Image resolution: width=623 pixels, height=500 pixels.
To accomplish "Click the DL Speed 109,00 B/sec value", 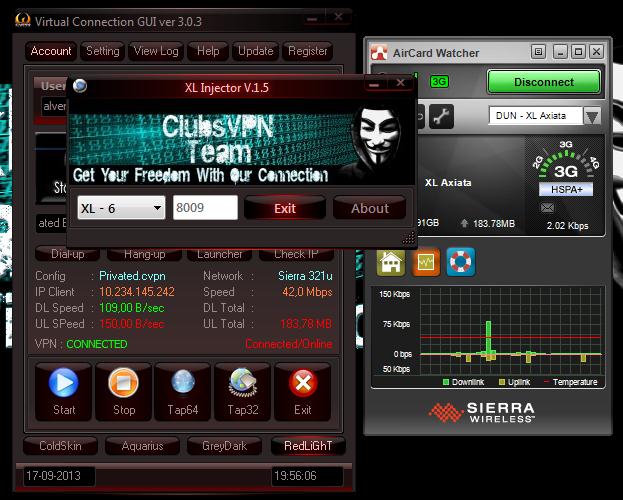I will [132, 308].
